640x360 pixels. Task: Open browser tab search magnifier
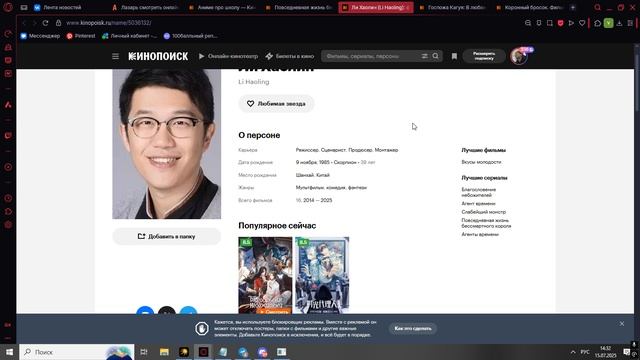click(597, 7)
